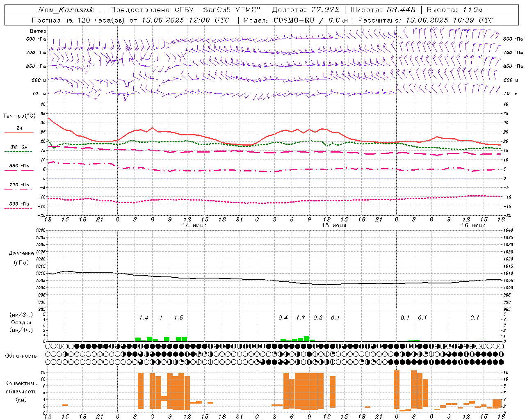Click the 'Высота: 110м' elevation value
The height and width of the screenshot is (420, 525).
454,10
